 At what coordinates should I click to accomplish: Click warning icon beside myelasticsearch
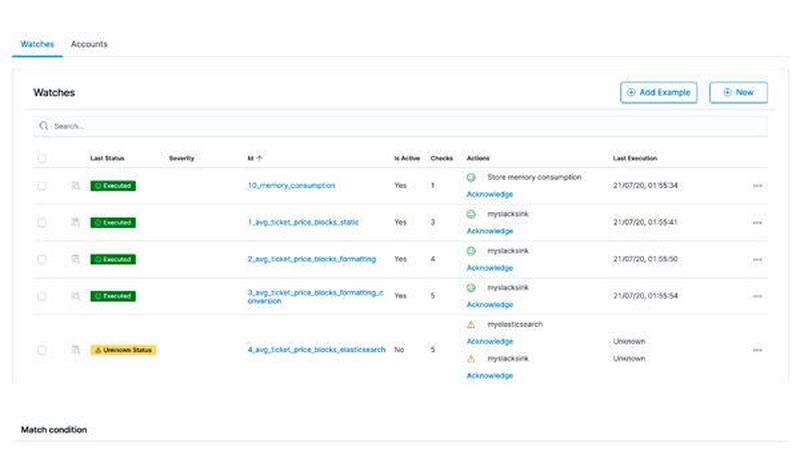tap(471, 324)
